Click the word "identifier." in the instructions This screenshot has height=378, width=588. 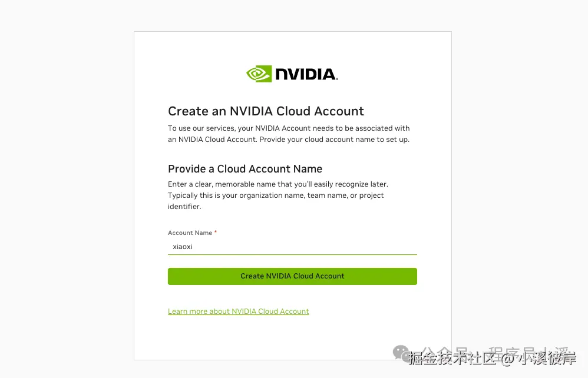(x=184, y=207)
